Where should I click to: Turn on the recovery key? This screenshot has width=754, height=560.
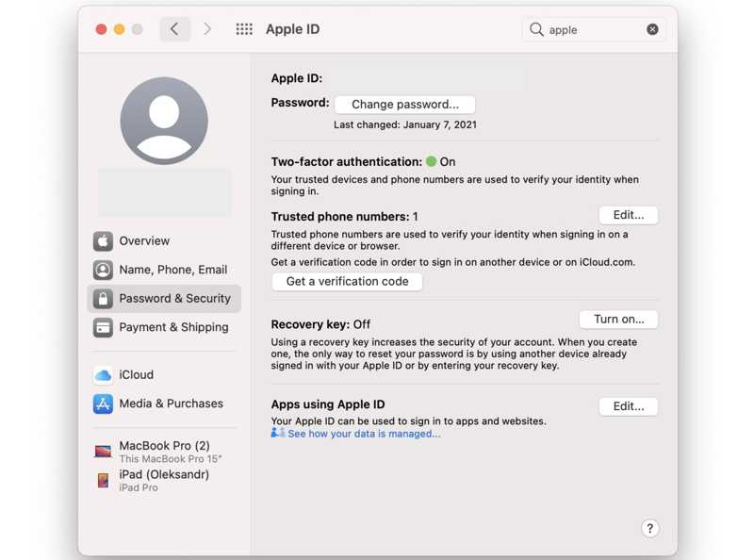click(618, 320)
